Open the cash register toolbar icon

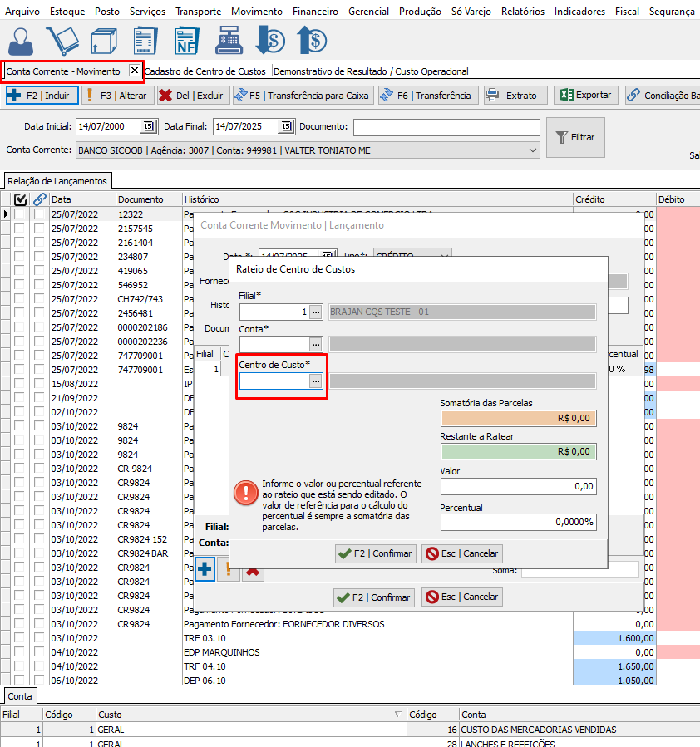[x=228, y=40]
